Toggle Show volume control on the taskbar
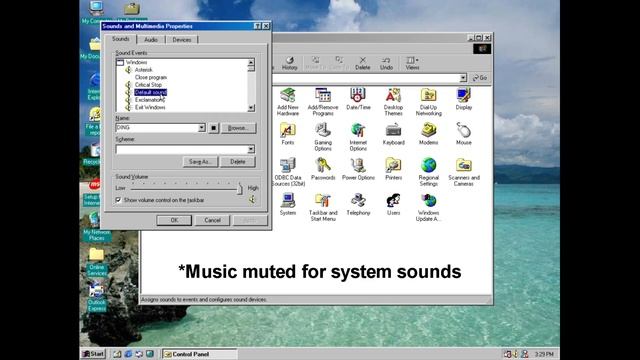The height and width of the screenshot is (360, 640). 118,200
